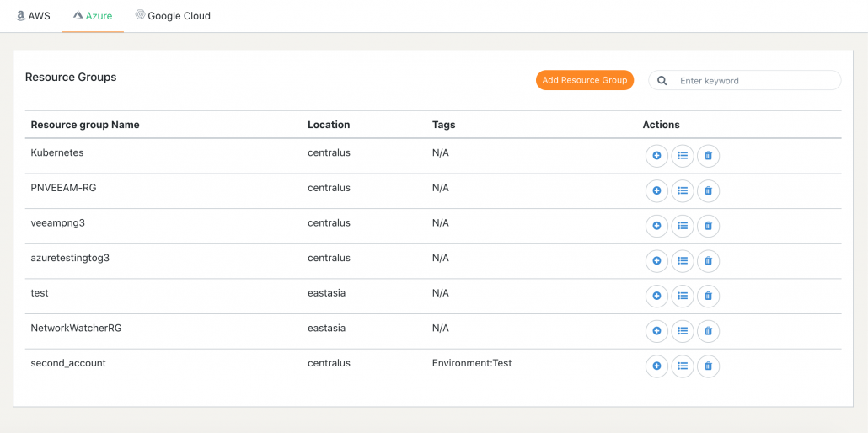View list details for test group

click(x=683, y=297)
